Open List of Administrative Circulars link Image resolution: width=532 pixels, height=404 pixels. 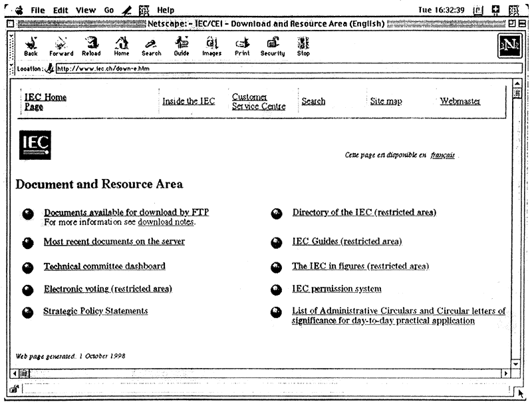coord(398,315)
